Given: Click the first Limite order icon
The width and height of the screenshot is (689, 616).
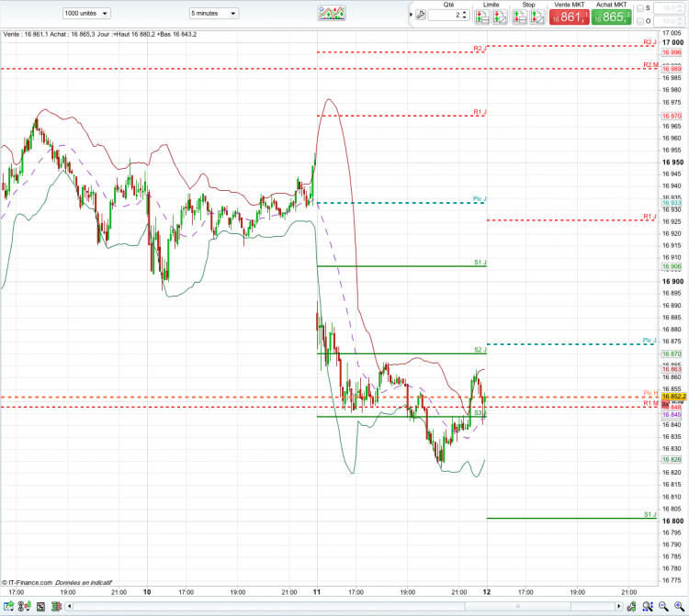Looking at the screenshot, I should click(482, 17).
